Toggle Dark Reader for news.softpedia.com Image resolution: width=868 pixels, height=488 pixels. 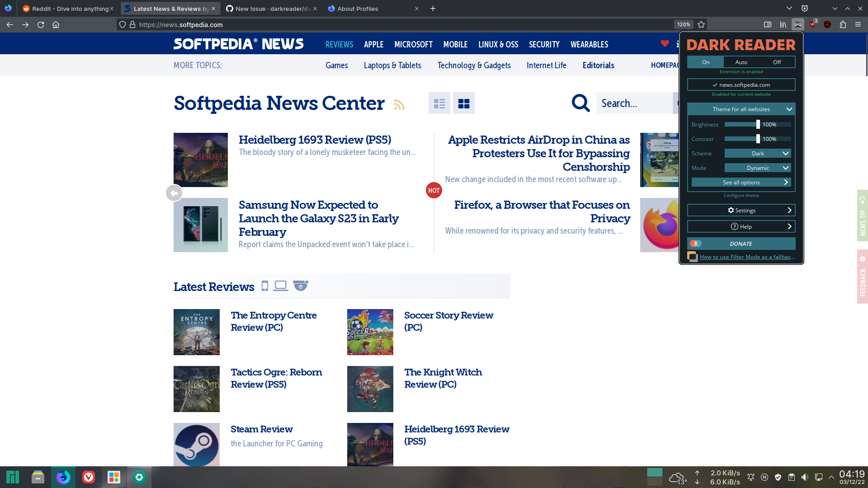pos(741,84)
